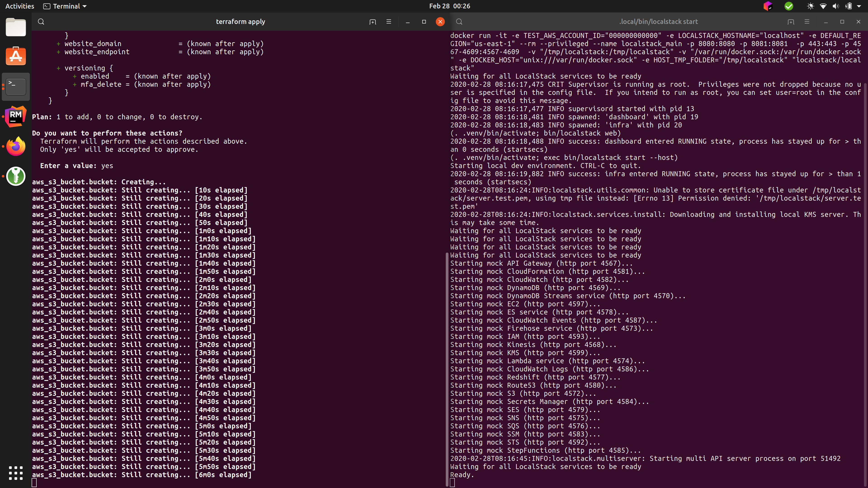The image size is (868, 488).
Task: Mute audio via the volume indicator
Action: (836, 6)
